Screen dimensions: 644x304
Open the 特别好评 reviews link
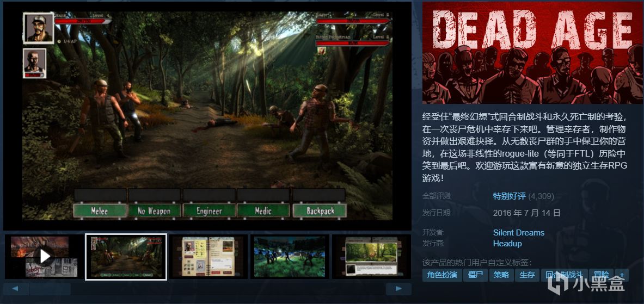click(510, 196)
